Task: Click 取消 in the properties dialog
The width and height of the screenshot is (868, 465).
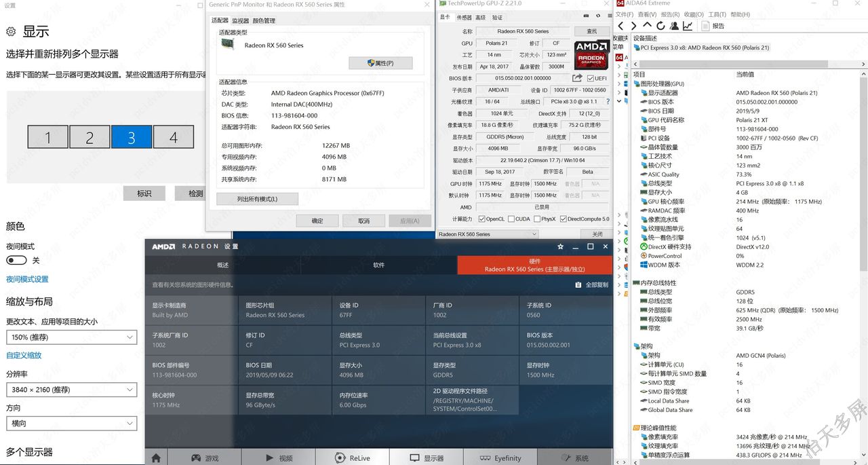Action: 363,221
